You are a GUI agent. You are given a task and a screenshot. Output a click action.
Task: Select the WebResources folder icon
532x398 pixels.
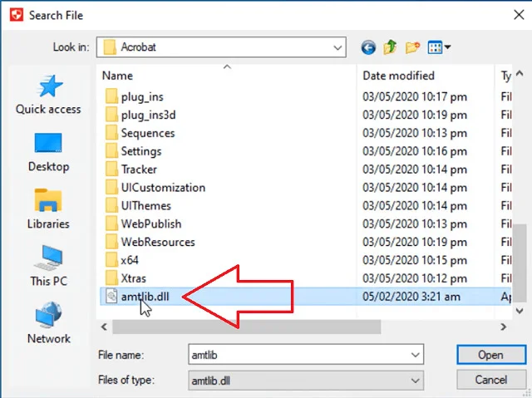(111, 242)
